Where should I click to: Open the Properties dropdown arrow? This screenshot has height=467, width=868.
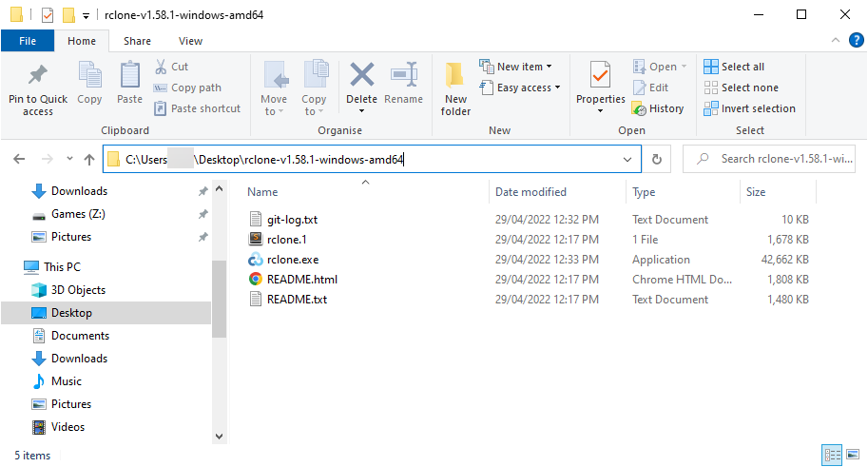600,111
